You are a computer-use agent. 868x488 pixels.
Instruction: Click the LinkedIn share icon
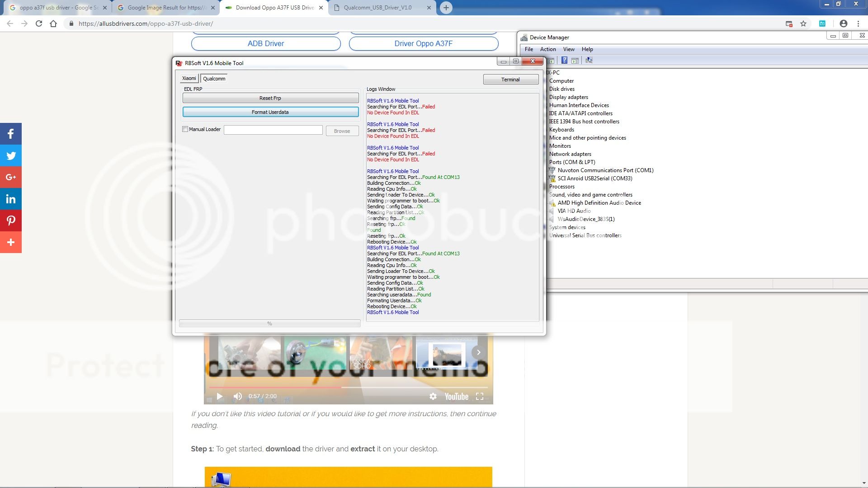click(x=11, y=199)
